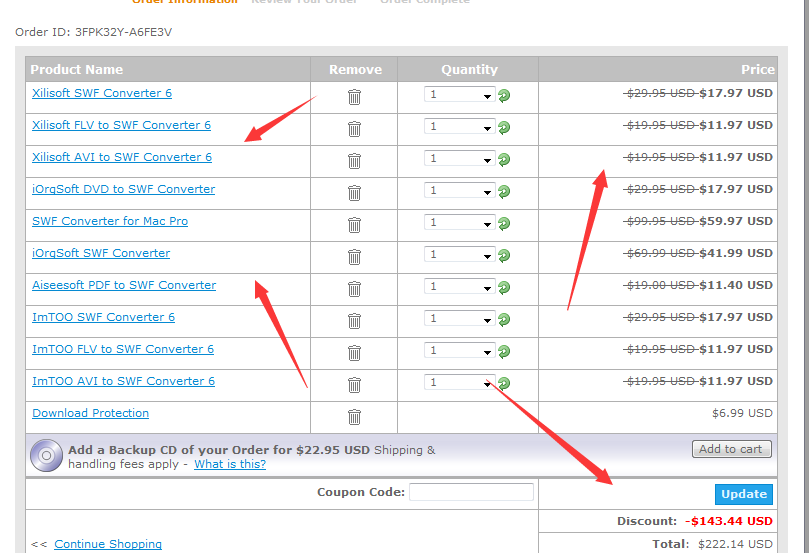Viewport: 809px width, 553px height.
Task: Add Backup CD with Add to cart button
Action: 732,449
